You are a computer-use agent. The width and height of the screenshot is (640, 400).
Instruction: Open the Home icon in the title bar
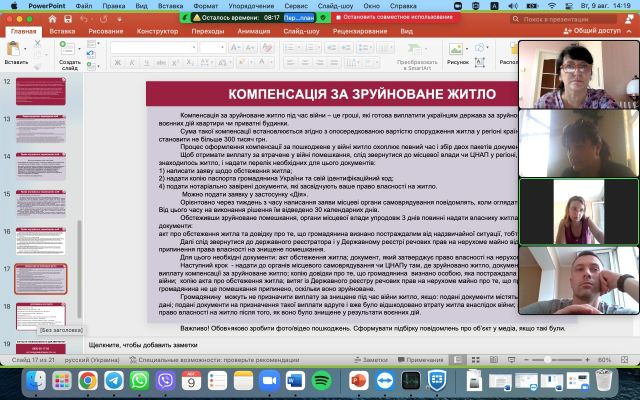tap(52, 19)
